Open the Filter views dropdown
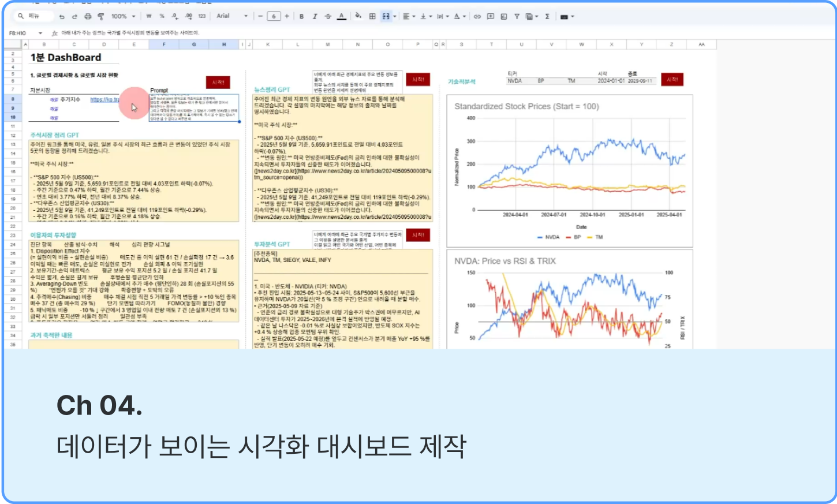Image resolution: width=837 pixels, height=504 pixels. point(532,16)
